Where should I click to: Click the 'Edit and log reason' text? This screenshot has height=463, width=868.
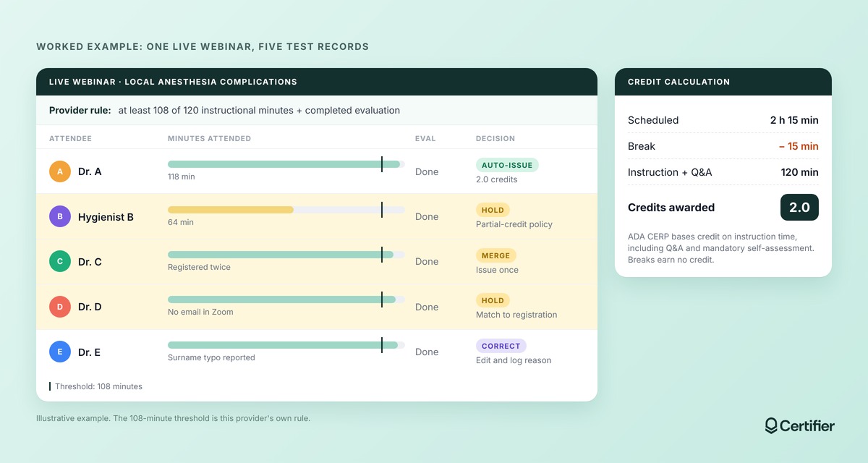[514, 360]
